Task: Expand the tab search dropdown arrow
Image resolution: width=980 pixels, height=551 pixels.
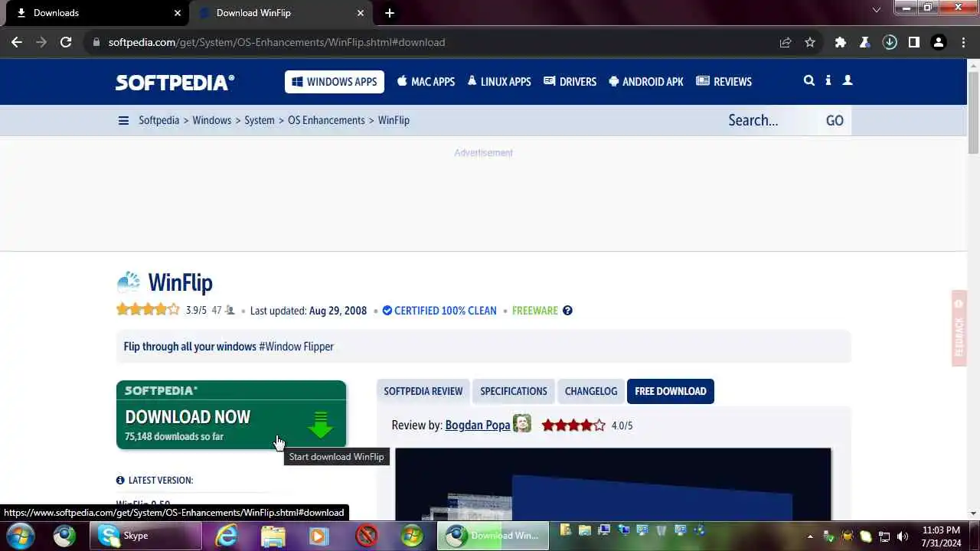Action: [x=877, y=10]
